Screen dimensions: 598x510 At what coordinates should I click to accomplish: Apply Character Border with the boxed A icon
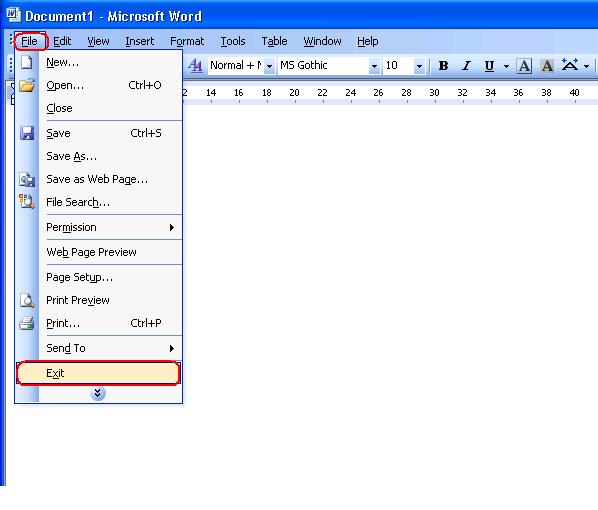pyautogui.click(x=524, y=66)
